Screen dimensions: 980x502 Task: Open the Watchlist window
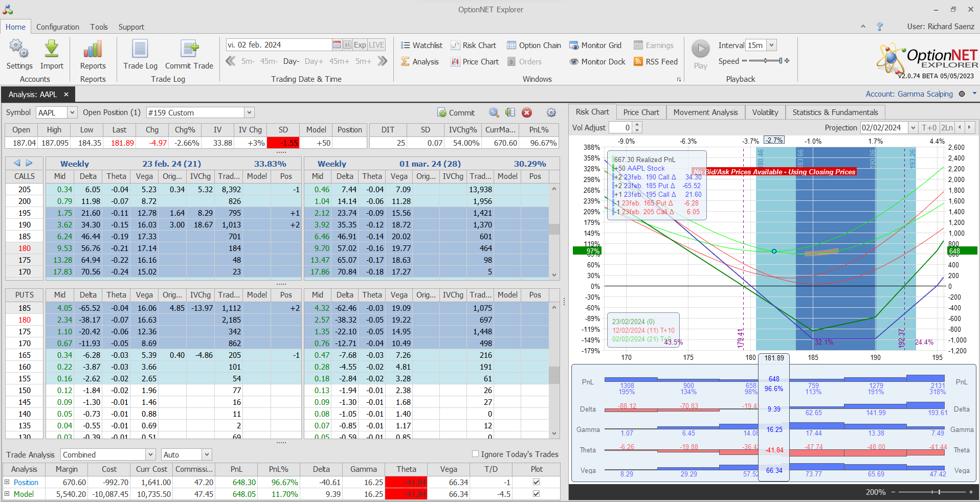421,45
